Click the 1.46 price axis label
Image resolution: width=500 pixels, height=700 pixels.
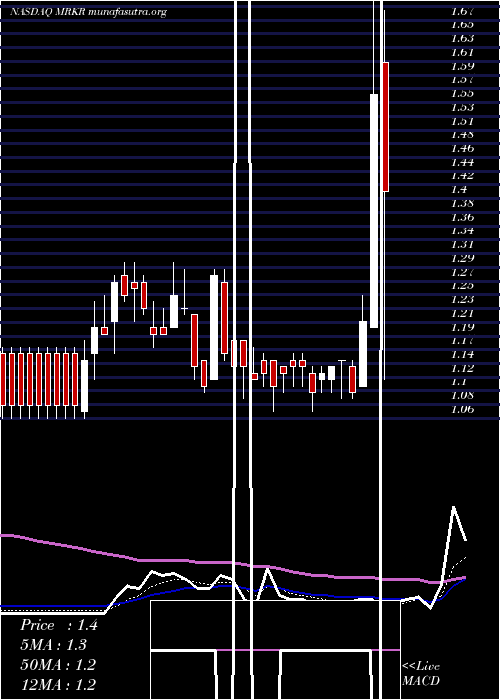[462, 148]
